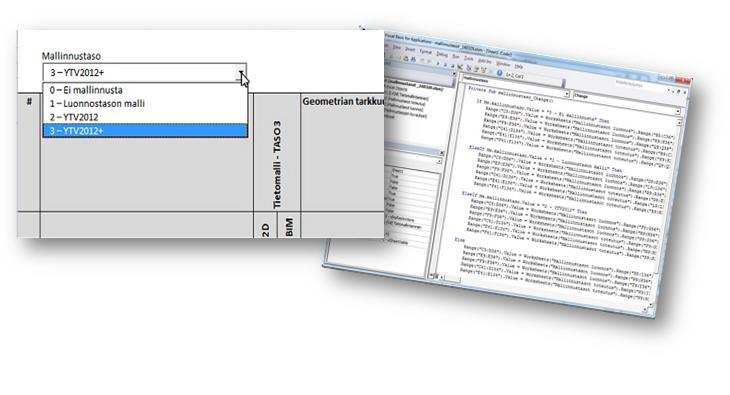This screenshot has height=395, width=730.
Task: Open the Window menu in VBA editor
Action: point(503,64)
